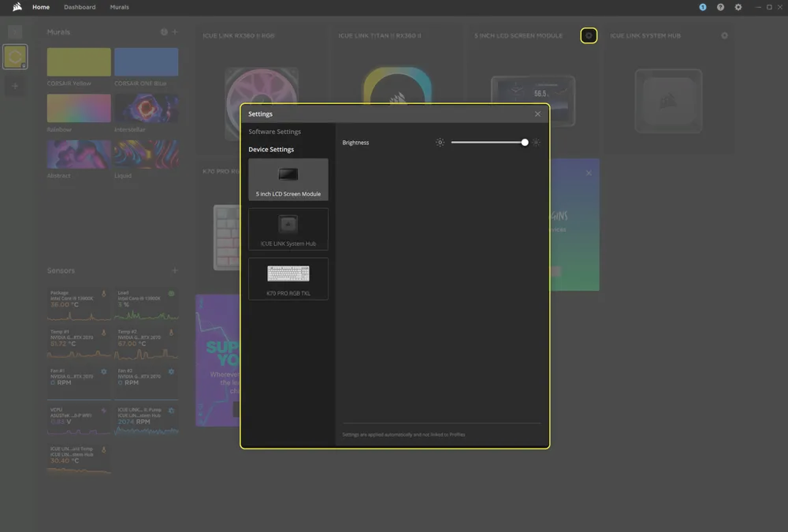Add a new profile with sidebar plus

[15, 86]
